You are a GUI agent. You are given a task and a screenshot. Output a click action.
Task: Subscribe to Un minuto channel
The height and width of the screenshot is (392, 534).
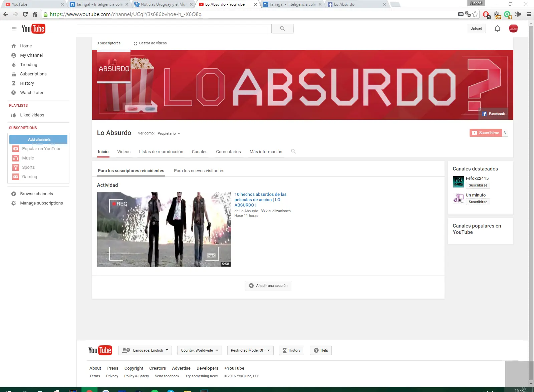(478, 202)
